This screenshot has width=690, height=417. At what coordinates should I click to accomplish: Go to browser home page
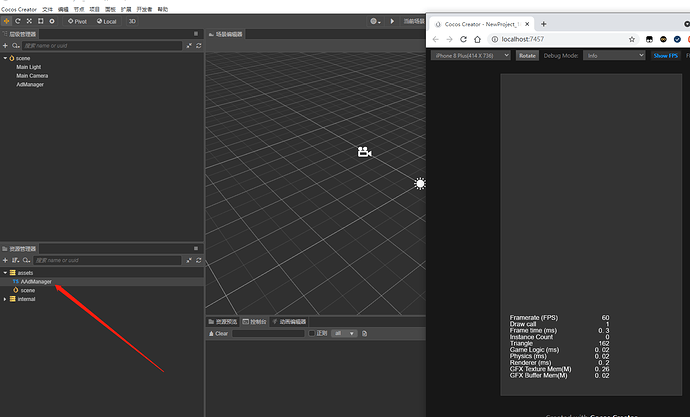point(477,39)
